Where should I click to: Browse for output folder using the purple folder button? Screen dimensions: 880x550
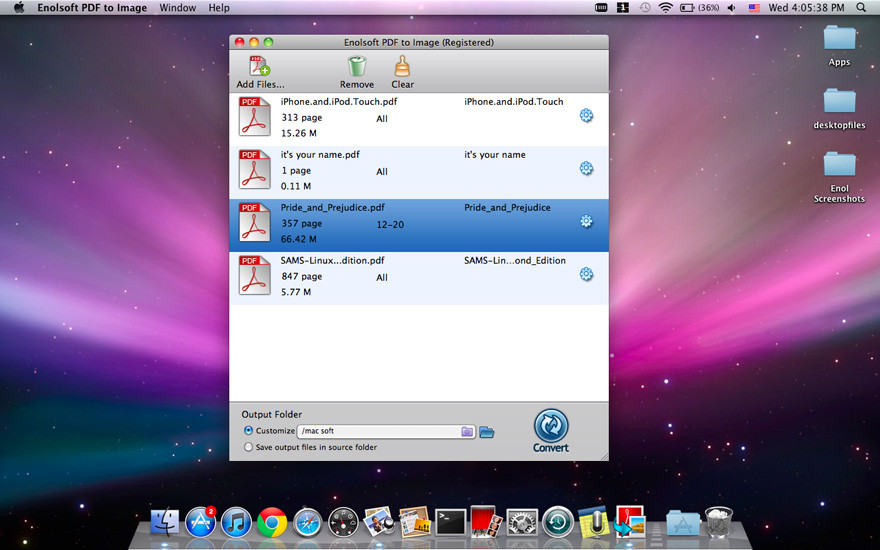pyautogui.click(x=467, y=431)
